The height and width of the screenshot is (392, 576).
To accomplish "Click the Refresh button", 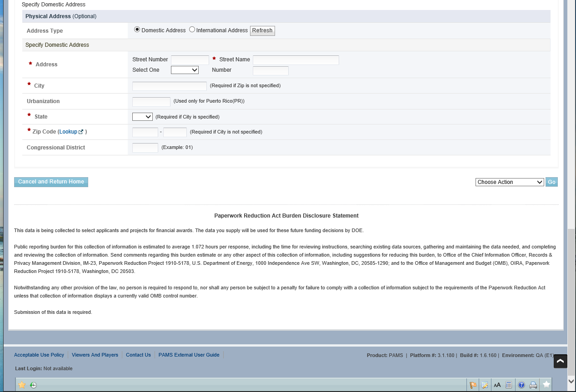I will 262,30.
